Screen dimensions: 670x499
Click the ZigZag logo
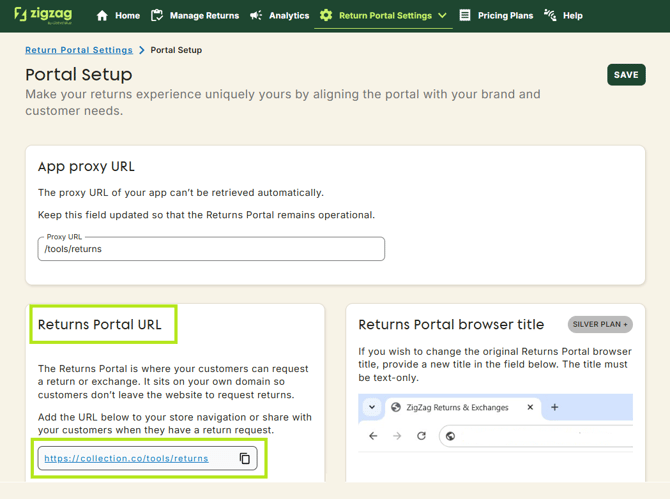[43, 15]
